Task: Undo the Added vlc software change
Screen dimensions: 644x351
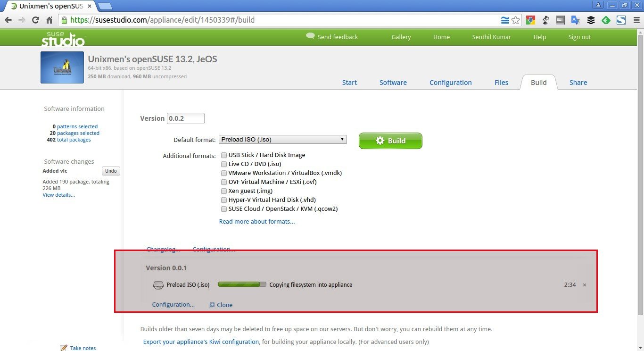Action: coord(111,171)
